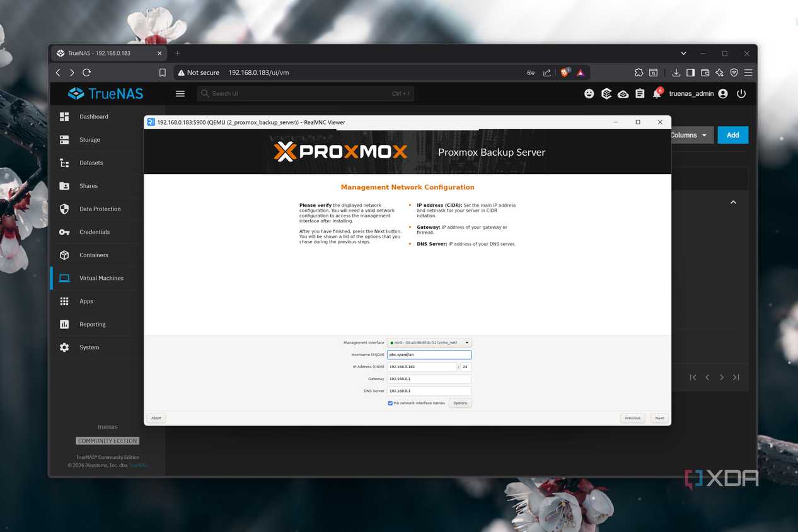Click the feedback smiley icon
Viewport: 798px width, 532px height.
pos(589,93)
